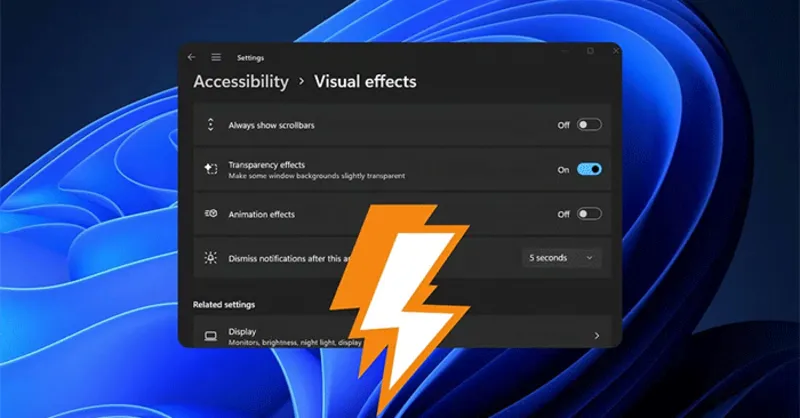
Task: Close the Settings window
Action: point(615,51)
